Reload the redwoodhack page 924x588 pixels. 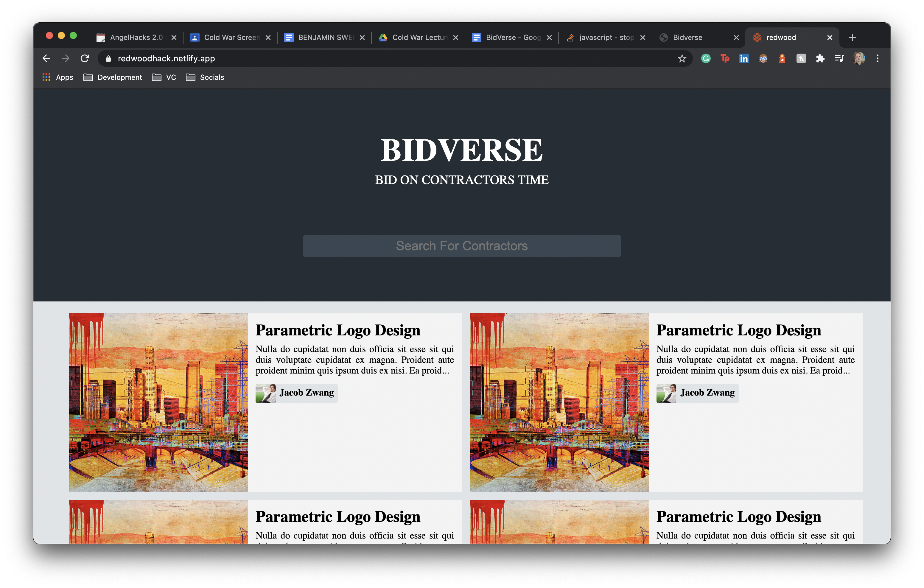click(x=85, y=58)
